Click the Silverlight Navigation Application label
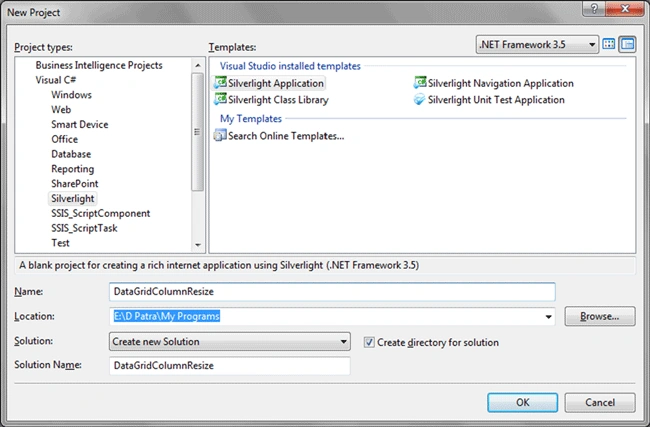The image size is (650, 427). [501, 83]
